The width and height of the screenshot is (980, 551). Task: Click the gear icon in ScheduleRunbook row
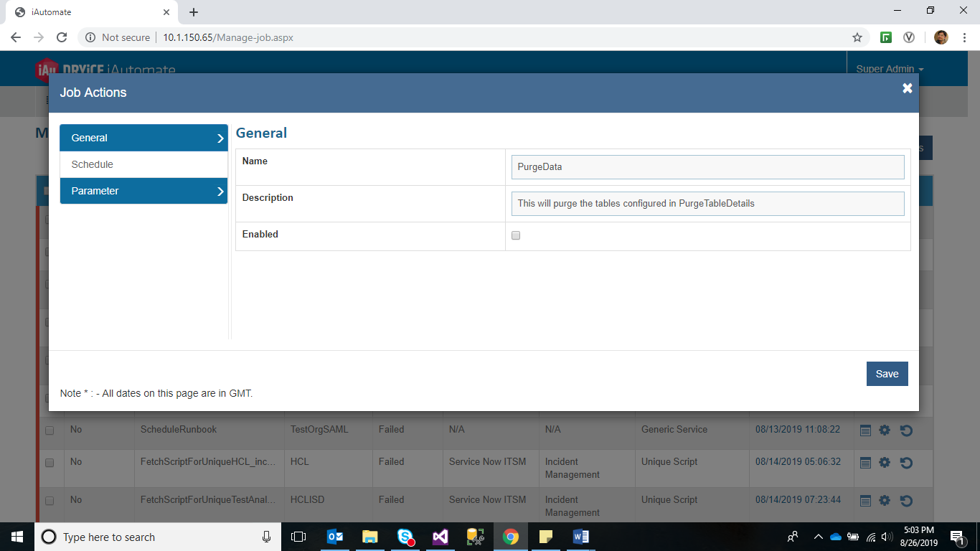tap(885, 430)
